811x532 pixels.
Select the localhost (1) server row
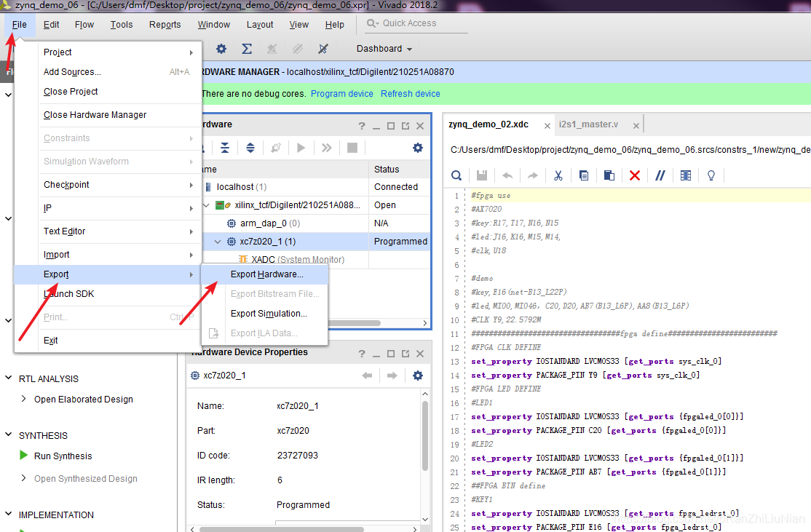coord(315,186)
